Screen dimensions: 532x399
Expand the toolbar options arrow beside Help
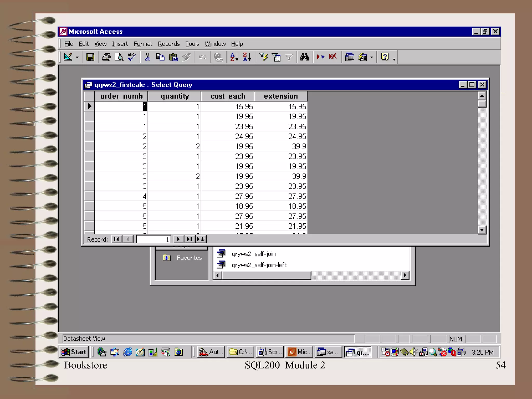coord(394,59)
